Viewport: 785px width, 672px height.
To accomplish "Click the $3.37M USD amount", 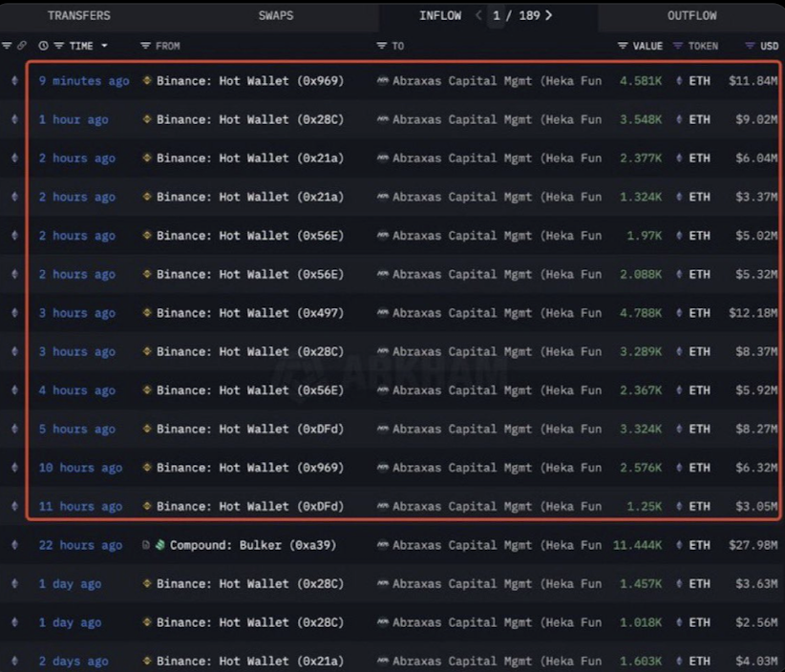I will point(757,198).
